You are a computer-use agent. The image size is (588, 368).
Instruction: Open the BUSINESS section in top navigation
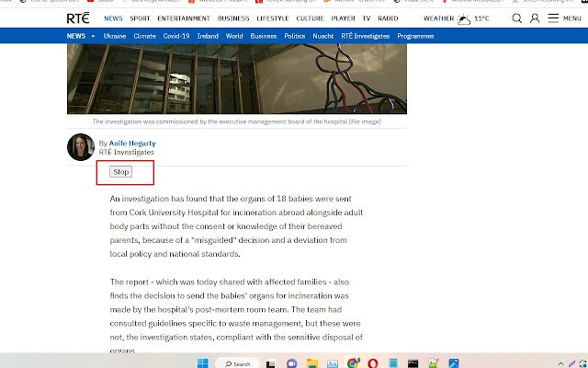233,18
